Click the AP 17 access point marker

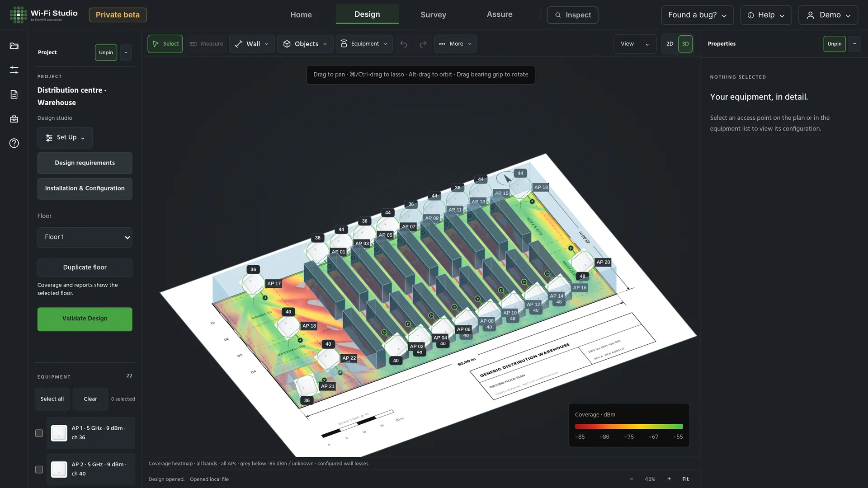tap(253, 284)
